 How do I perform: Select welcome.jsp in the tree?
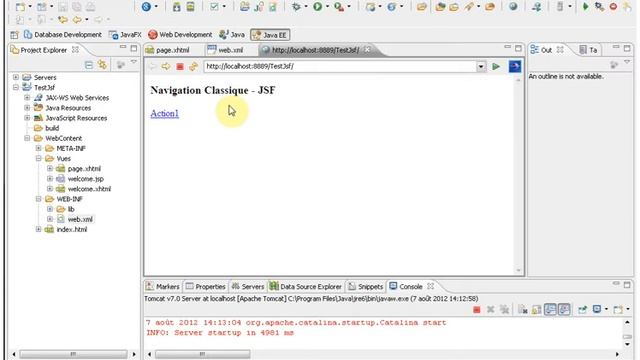(80, 179)
